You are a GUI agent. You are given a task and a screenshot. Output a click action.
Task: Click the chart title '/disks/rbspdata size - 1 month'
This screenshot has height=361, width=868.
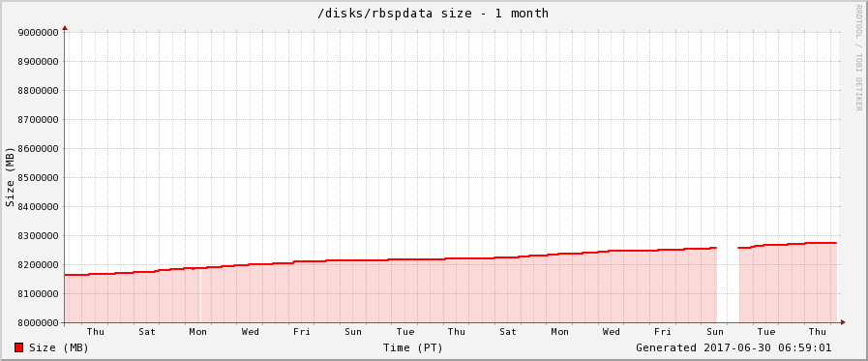(433, 14)
